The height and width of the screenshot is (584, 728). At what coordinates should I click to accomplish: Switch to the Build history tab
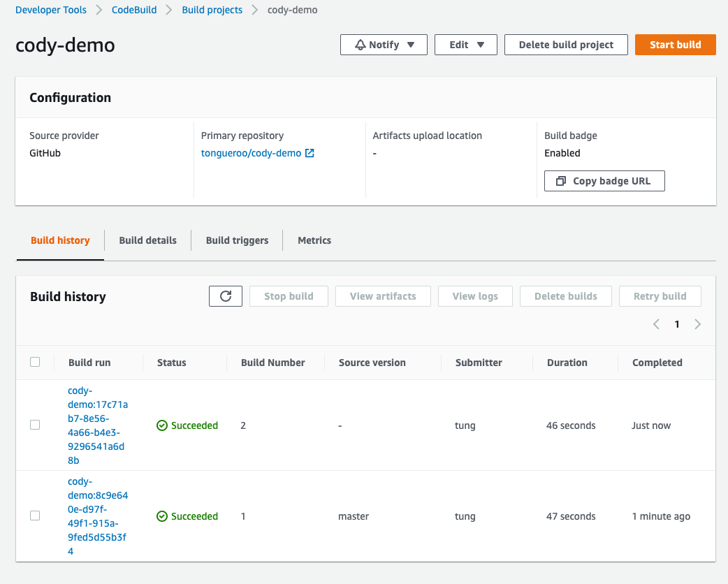click(x=60, y=240)
